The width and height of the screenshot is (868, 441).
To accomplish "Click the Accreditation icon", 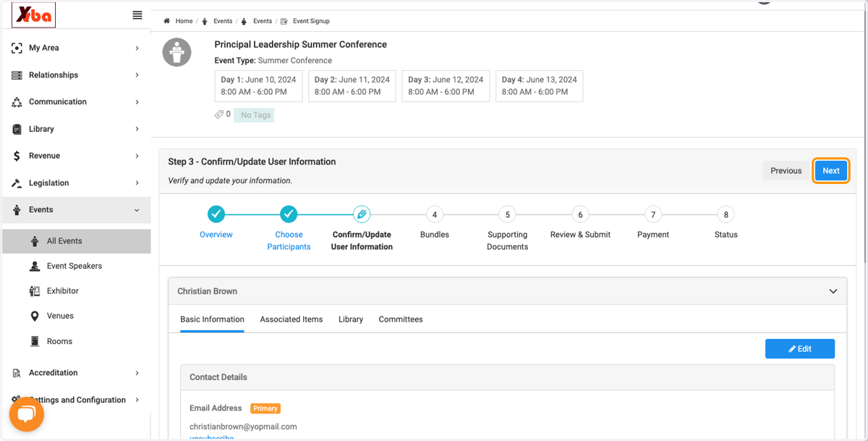I will 17,373.
